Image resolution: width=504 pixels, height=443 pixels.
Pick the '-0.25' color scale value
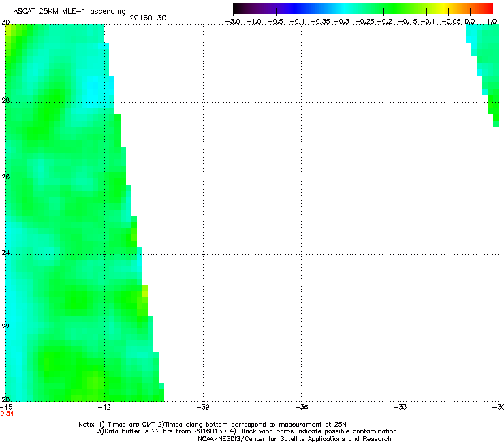(x=365, y=22)
